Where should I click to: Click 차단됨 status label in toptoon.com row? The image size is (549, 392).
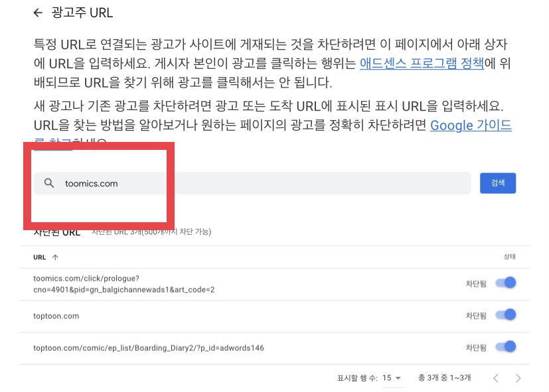(476, 316)
